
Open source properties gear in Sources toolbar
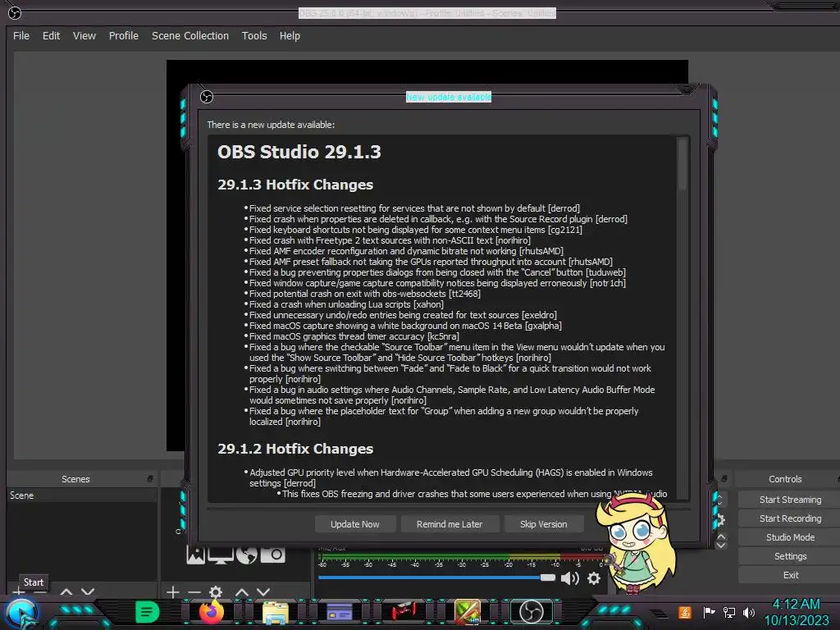coord(216,592)
